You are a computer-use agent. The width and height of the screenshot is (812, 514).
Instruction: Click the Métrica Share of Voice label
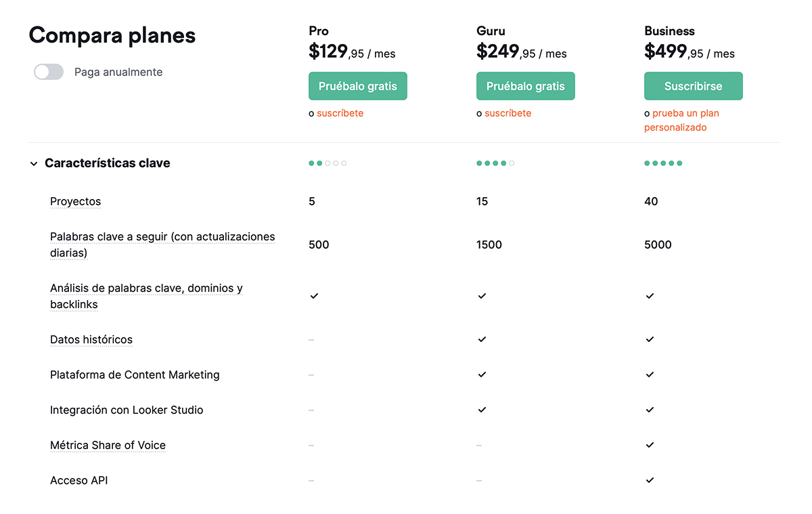tap(108, 445)
